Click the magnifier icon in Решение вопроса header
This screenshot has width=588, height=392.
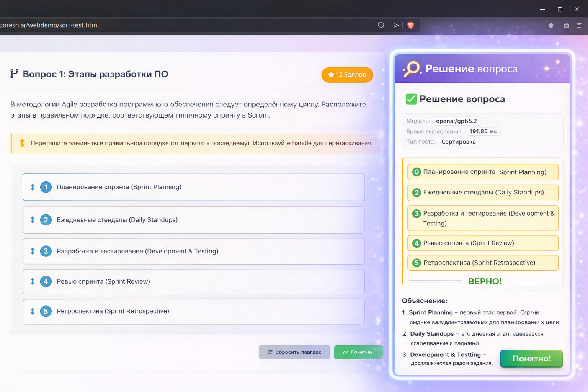[411, 69]
